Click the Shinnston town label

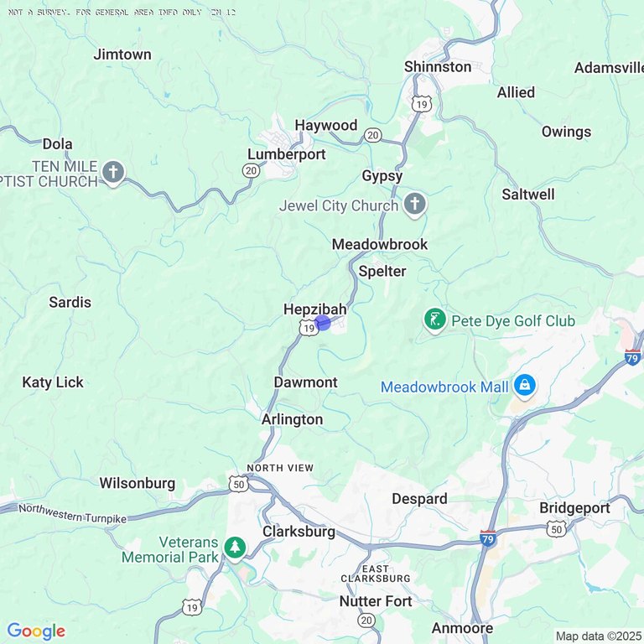[x=438, y=66]
